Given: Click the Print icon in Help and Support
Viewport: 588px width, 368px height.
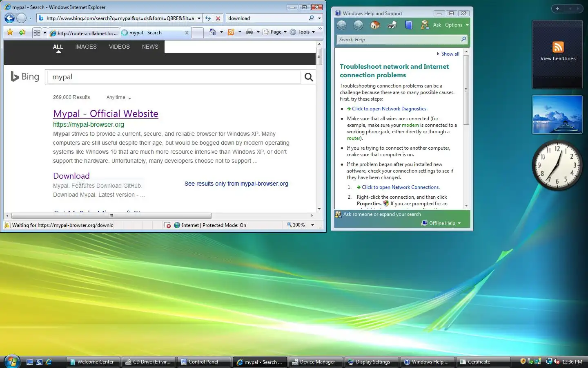Looking at the screenshot, I should [392, 25].
